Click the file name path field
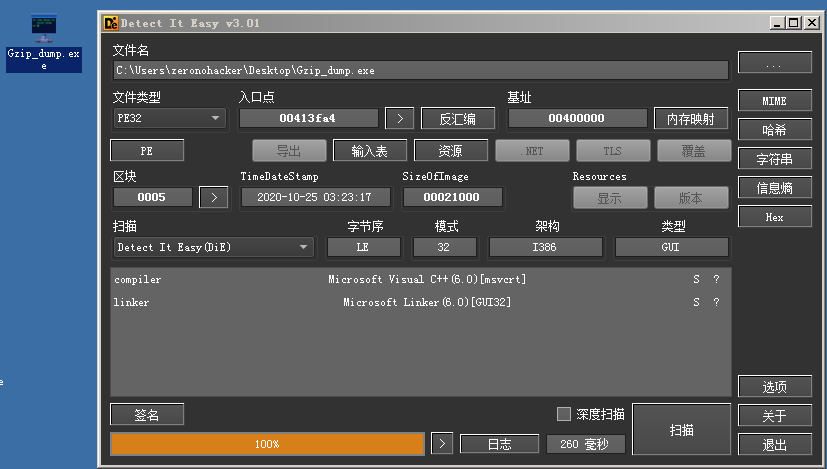Viewport: 827px width, 469px height. [x=421, y=70]
